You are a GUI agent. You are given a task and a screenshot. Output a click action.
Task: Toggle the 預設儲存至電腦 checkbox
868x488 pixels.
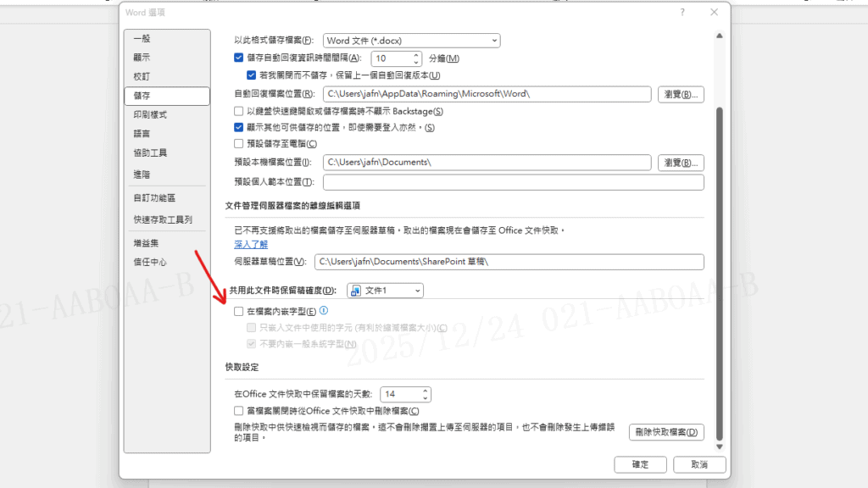239,144
